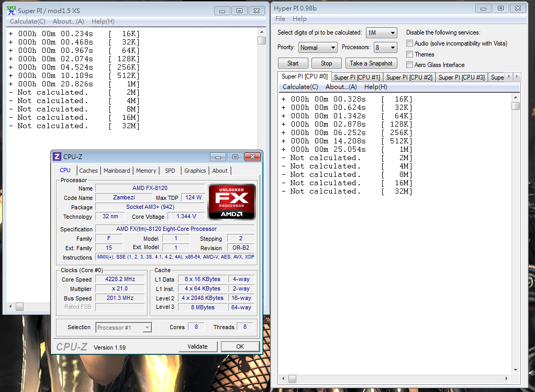
Task: Open Calculate menu in Super PI mod1.5 window
Action: tap(28, 21)
